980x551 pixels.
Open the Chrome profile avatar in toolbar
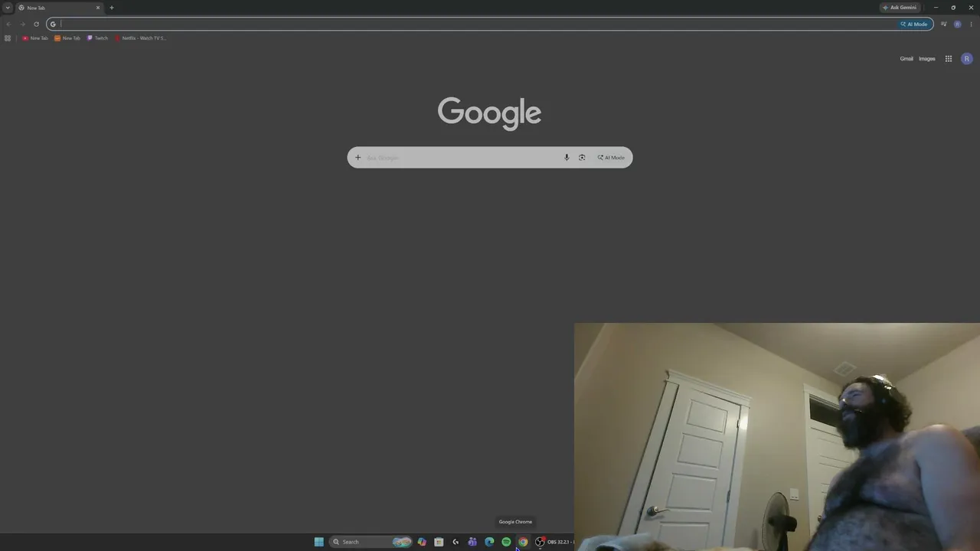click(957, 24)
